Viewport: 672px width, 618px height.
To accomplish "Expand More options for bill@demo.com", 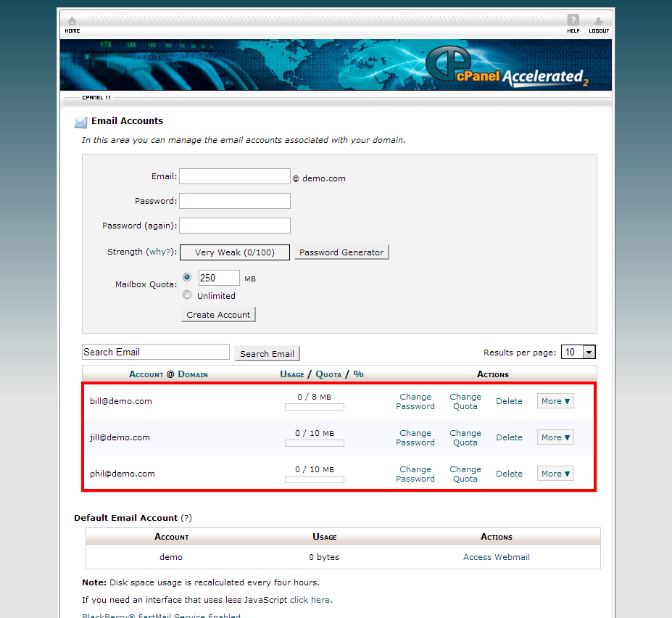I will pos(555,401).
